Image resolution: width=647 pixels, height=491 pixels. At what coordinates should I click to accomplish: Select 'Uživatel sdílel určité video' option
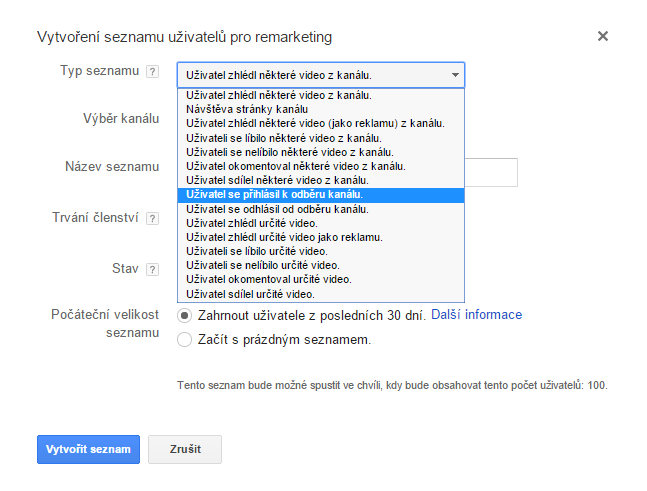321,294
